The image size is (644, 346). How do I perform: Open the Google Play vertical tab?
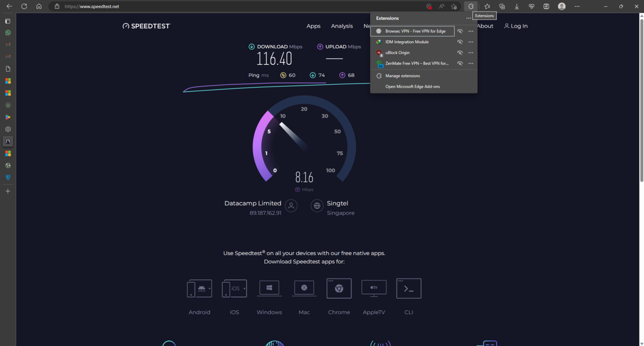(8, 117)
